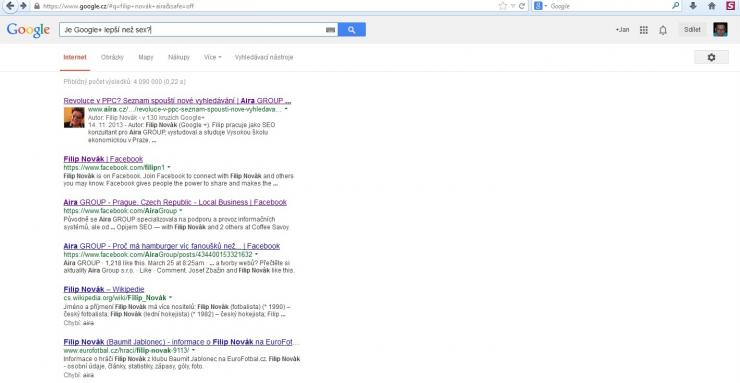Viewport: 740px width, 383px height.
Task: Click the Google logo
Action: (28, 30)
